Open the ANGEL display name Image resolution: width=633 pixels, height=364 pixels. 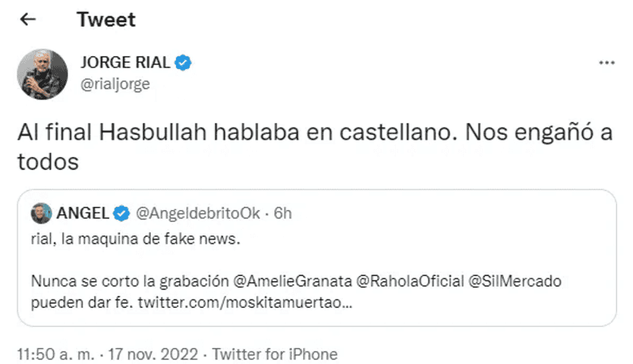[x=82, y=213]
